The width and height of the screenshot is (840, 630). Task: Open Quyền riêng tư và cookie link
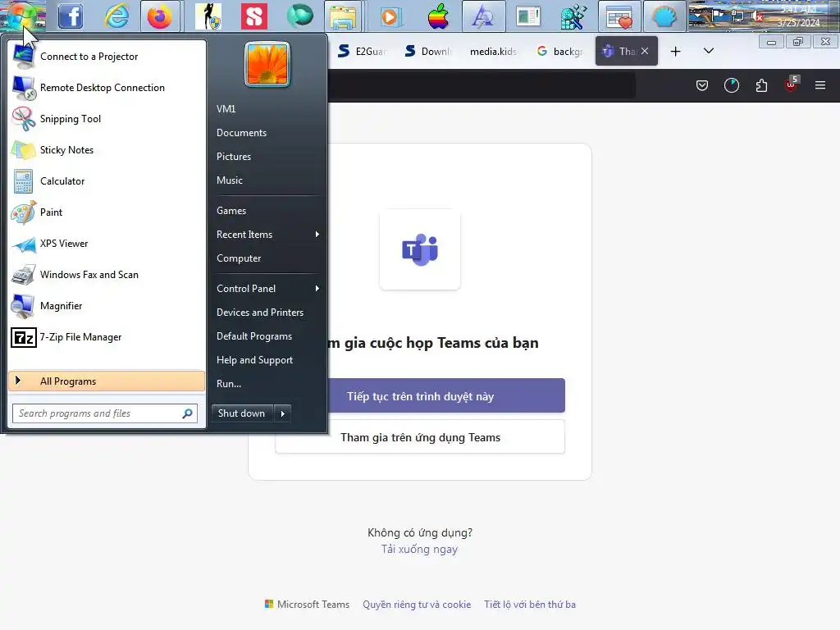tap(417, 605)
